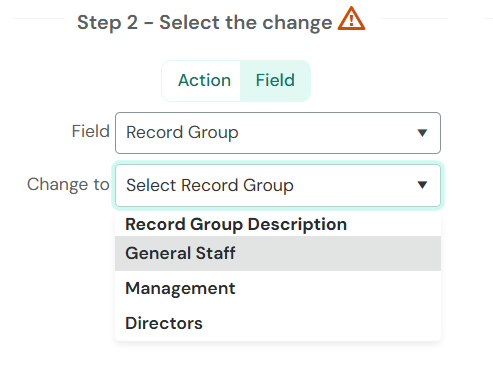Switch to the Action tab
Screen dimensions: 493x372
204,80
